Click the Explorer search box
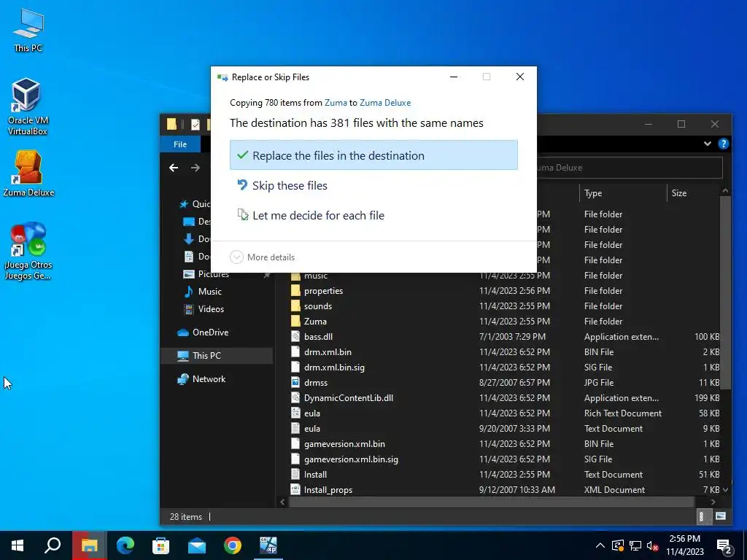 coord(629,168)
